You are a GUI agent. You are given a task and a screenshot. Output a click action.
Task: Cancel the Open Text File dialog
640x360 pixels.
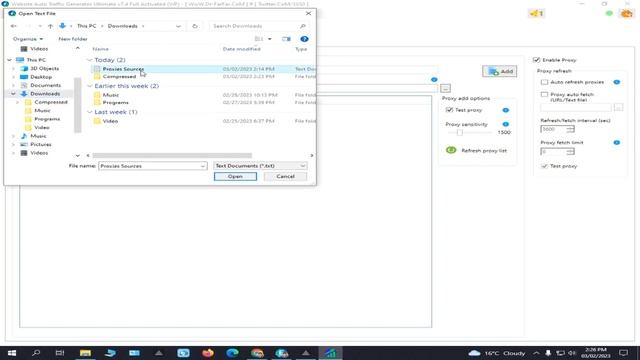[x=285, y=177]
